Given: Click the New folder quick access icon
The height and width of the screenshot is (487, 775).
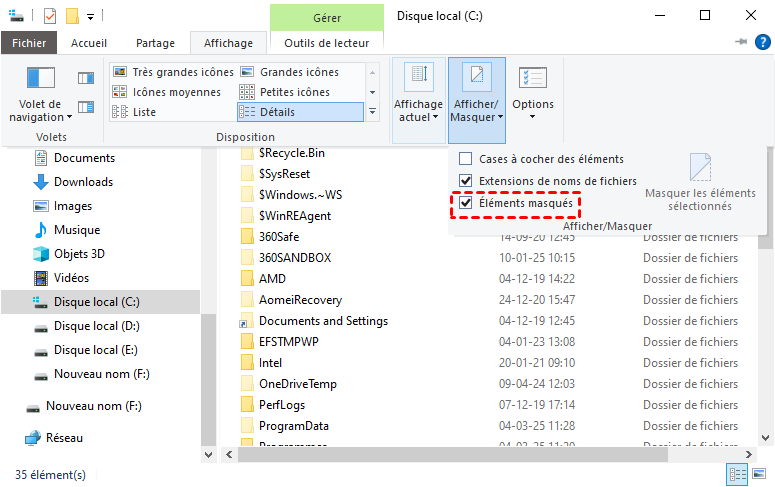Looking at the screenshot, I should click(x=72, y=16).
